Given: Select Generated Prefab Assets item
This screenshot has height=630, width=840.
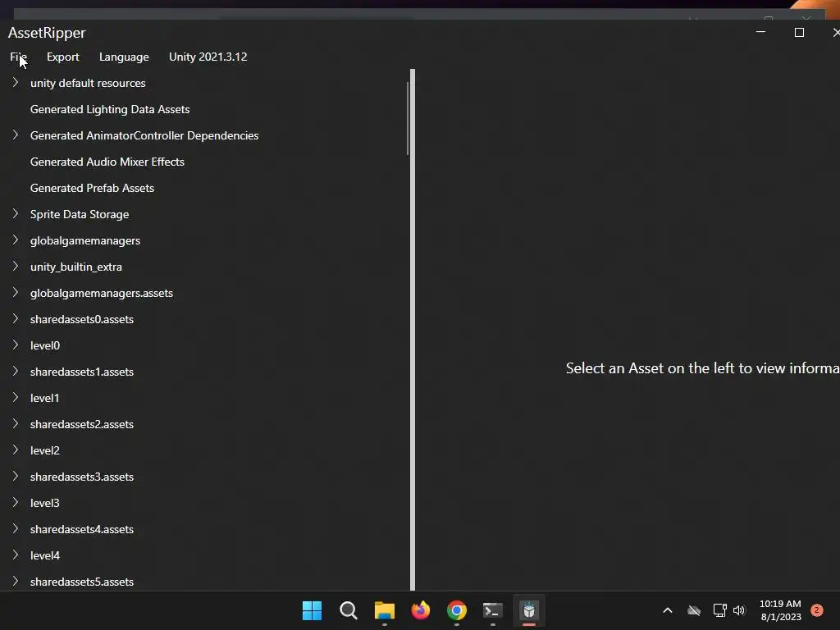Looking at the screenshot, I should coord(92,188).
